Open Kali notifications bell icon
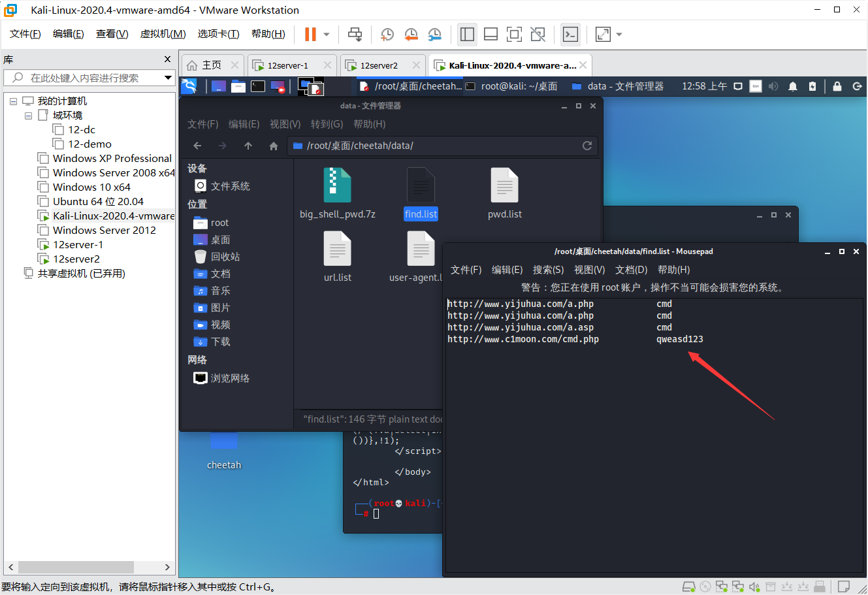 coord(792,86)
